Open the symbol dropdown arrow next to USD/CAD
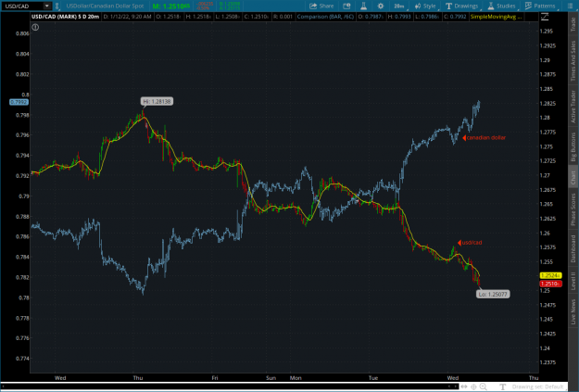The width and height of the screenshot is (579, 392). [47, 6]
